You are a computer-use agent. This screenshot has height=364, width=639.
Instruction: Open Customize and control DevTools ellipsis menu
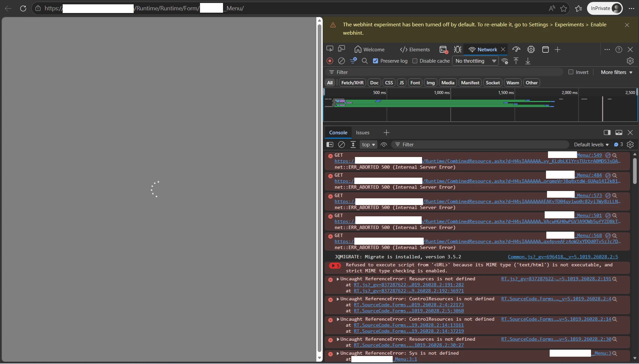point(607,49)
